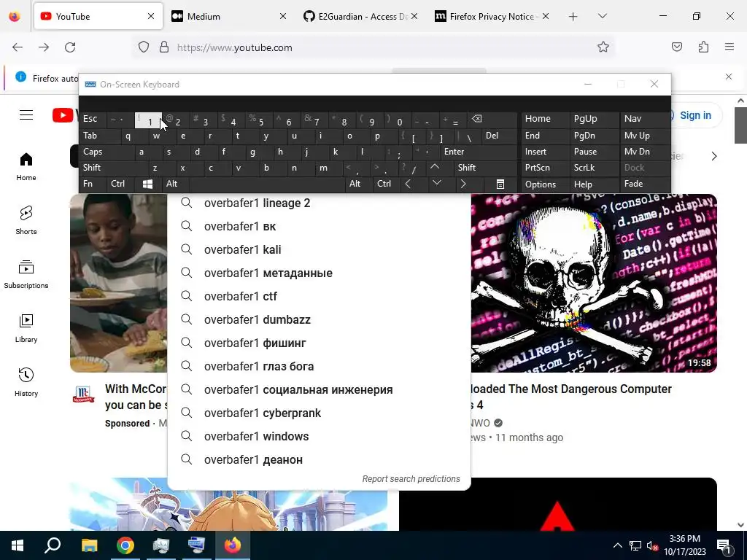The width and height of the screenshot is (747, 560).
Task: Select suggestion 'overbafer1 cyberprank'
Action: (x=319, y=413)
